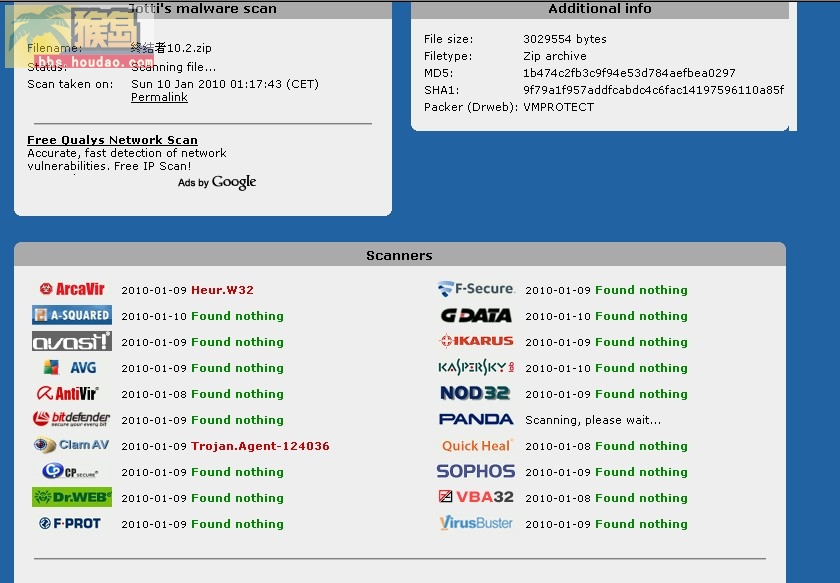Click the ArcaVir scanner logo

point(72,289)
